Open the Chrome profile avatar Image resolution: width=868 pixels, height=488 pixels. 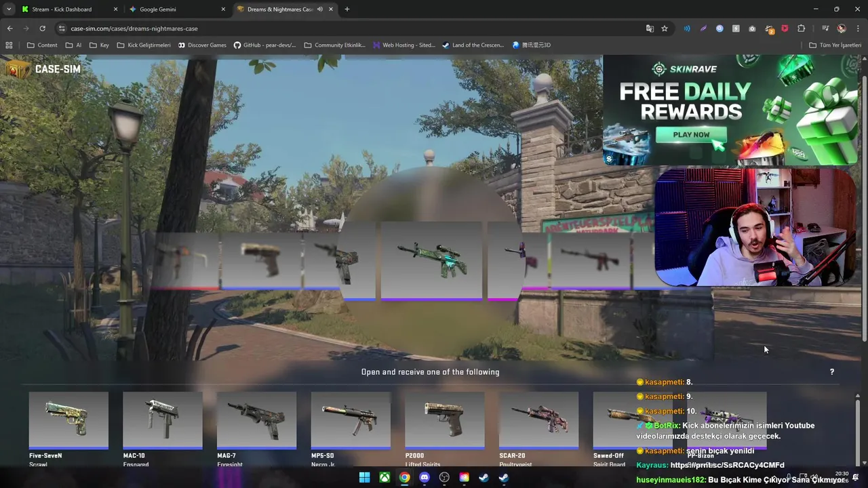(x=842, y=28)
